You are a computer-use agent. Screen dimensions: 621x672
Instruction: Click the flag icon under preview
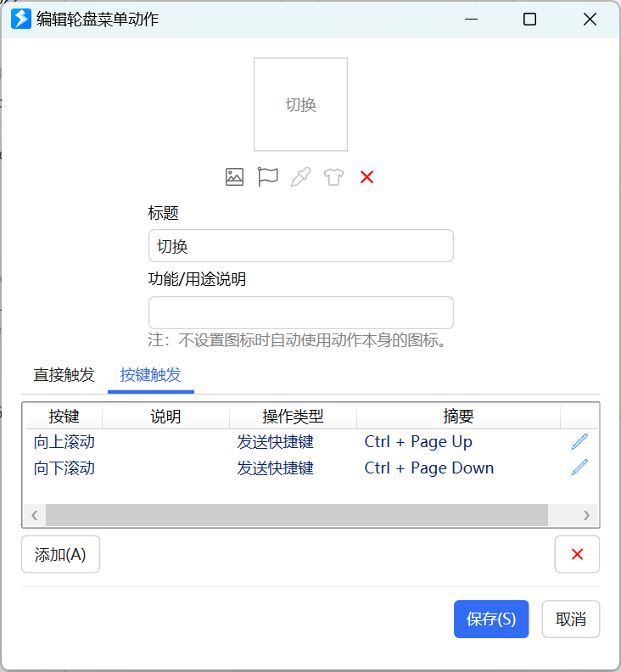pos(268,176)
